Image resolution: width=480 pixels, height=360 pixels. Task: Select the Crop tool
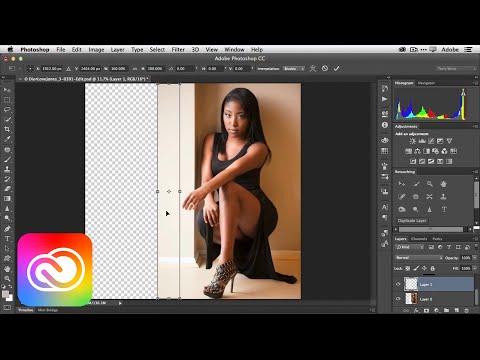tap(7, 129)
